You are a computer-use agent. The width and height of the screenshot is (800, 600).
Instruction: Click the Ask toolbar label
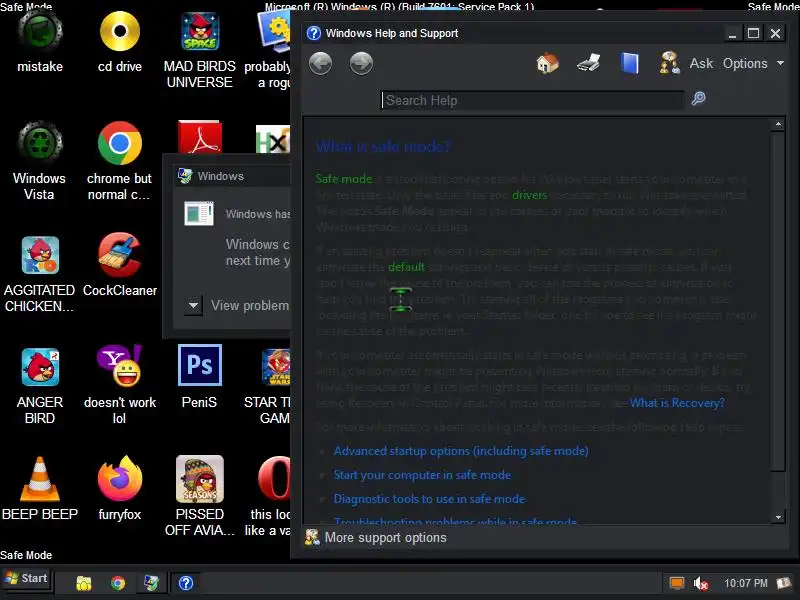pyautogui.click(x=701, y=63)
